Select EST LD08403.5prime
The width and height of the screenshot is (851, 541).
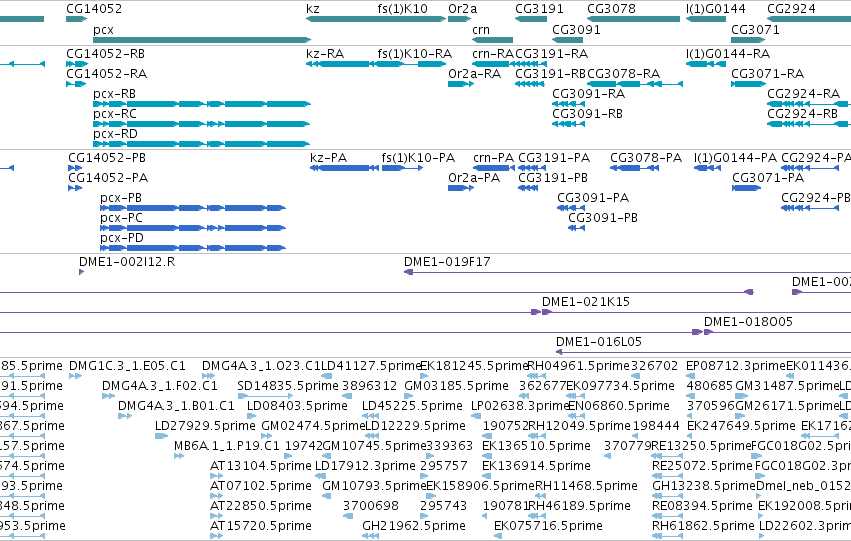252,416
